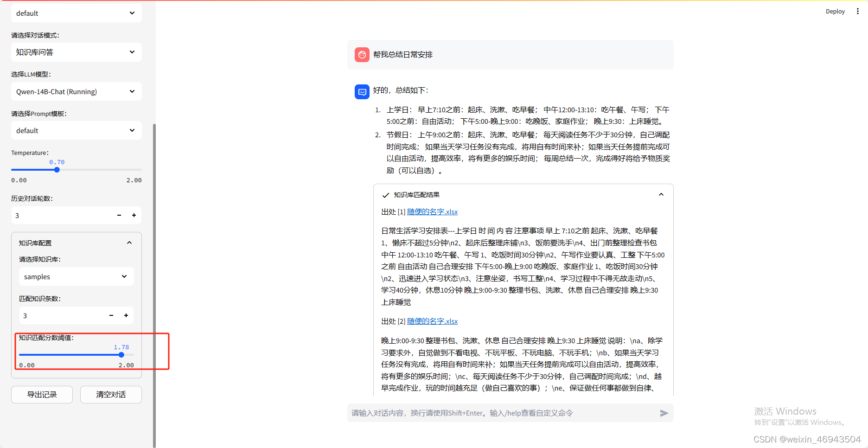
Task: Open the three-dot main menu
Action: click(857, 11)
